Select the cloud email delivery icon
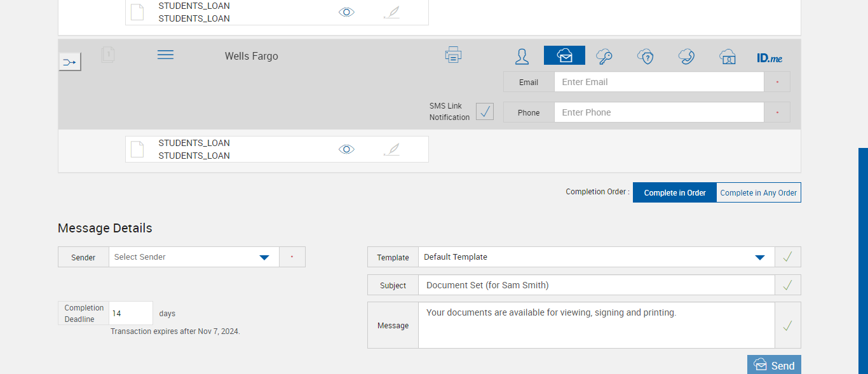Screen dimensions: 868x374 coord(564,56)
